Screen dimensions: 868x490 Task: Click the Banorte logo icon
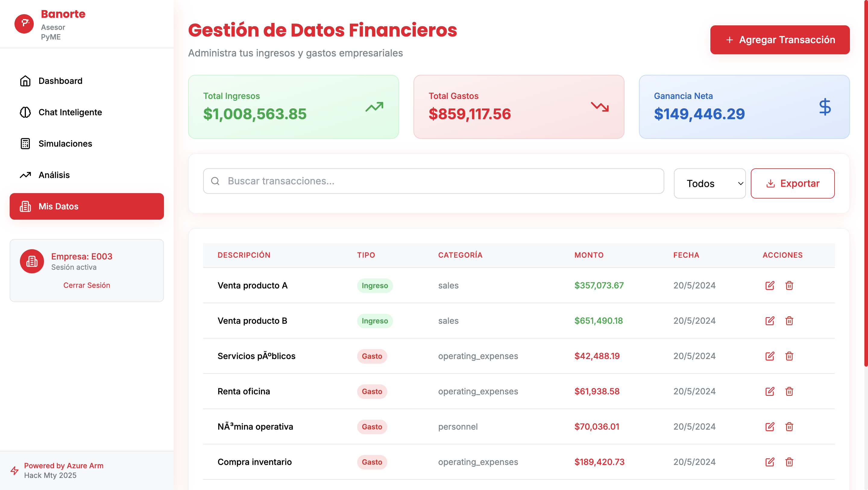[x=24, y=24]
